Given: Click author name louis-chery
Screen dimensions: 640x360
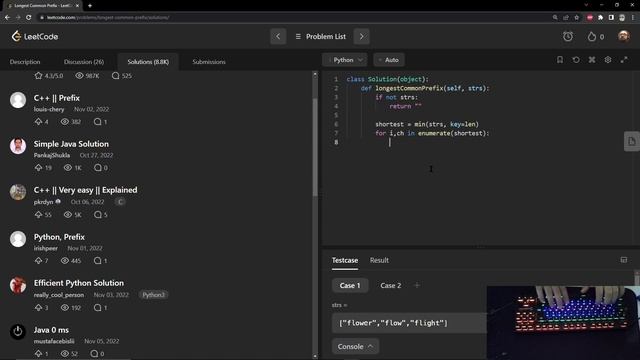Looking at the screenshot, I should point(49,109).
